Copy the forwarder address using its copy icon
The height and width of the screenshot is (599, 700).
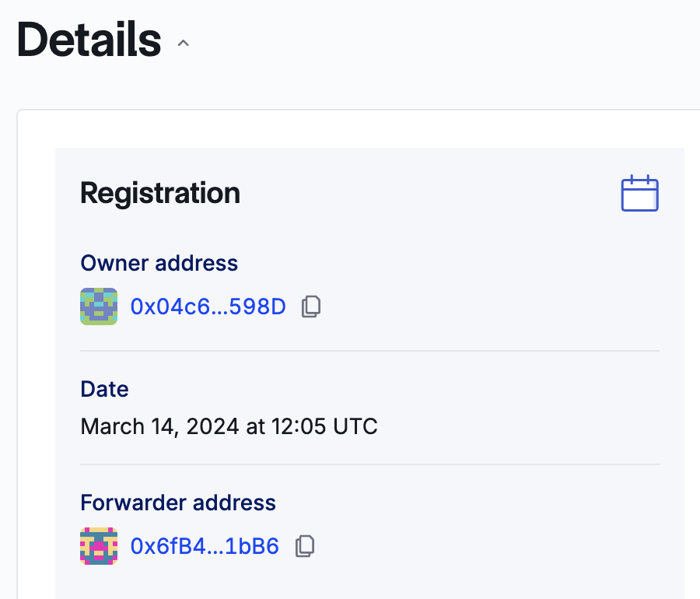coord(304,546)
